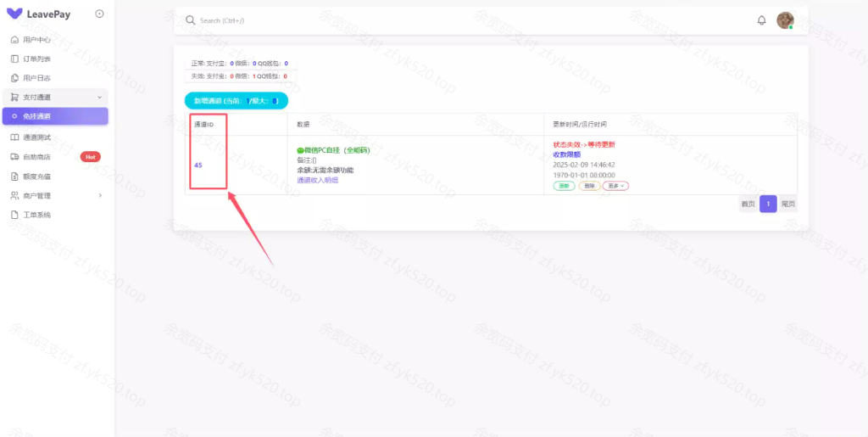
Task: Open the 更多 dropdown in the channel row
Action: 615,186
